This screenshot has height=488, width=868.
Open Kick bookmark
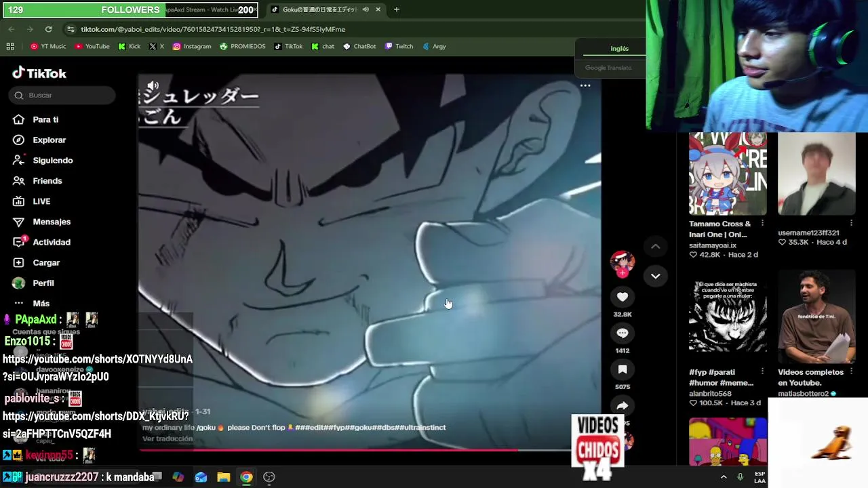coord(130,46)
